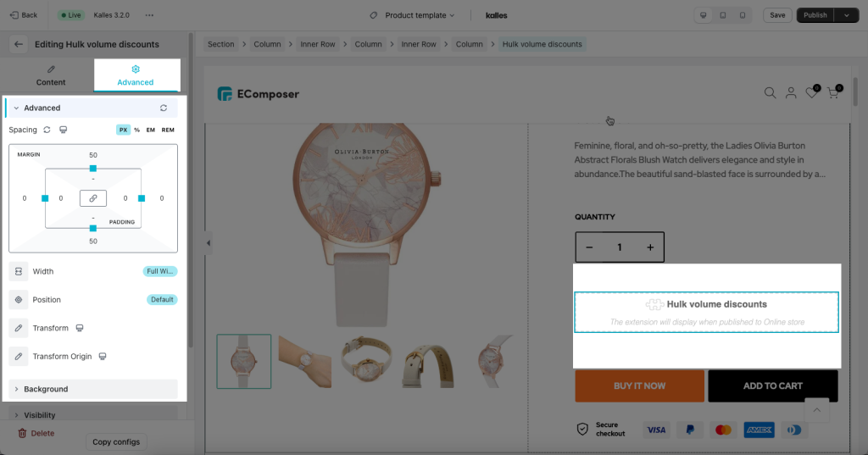This screenshot has width=868, height=455.
Task: Click the wishlist heart icon
Action: click(x=811, y=93)
